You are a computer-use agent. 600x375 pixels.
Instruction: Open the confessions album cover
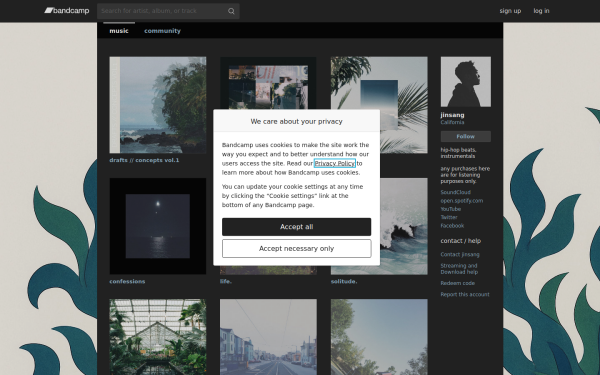pos(158,226)
